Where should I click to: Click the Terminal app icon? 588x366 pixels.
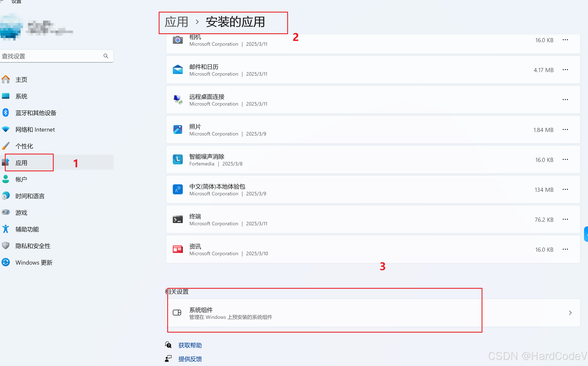pyautogui.click(x=178, y=219)
